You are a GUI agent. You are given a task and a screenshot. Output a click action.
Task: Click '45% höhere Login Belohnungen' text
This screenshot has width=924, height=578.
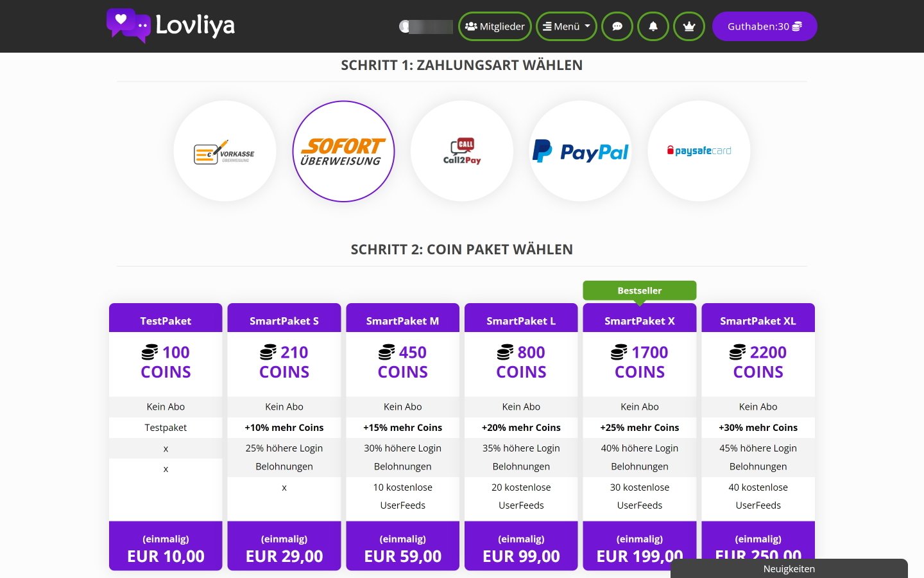(x=758, y=457)
